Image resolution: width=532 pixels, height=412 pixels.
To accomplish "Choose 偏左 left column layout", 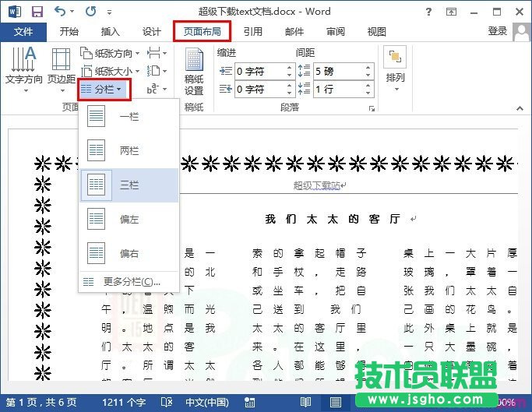I will [x=129, y=220].
